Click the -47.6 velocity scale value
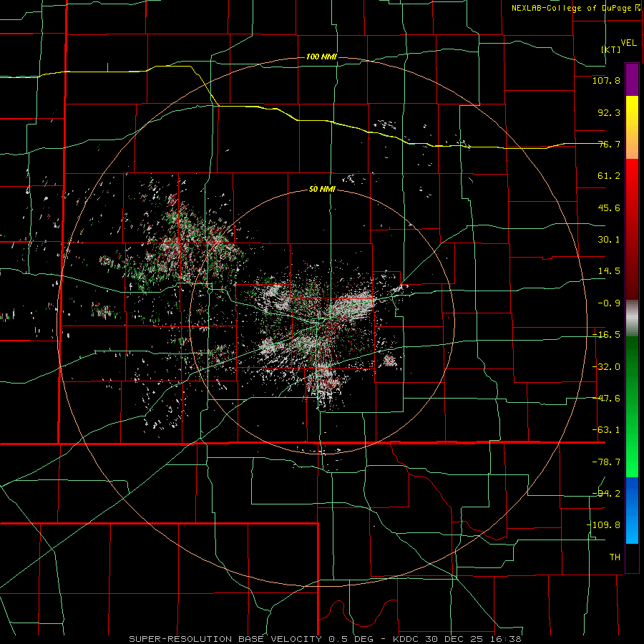Screen dimensions: 644x644 pos(606,399)
